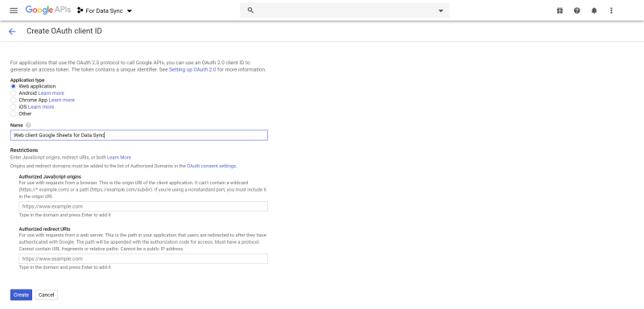Open Learn more link next to Android

coord(52,93)
